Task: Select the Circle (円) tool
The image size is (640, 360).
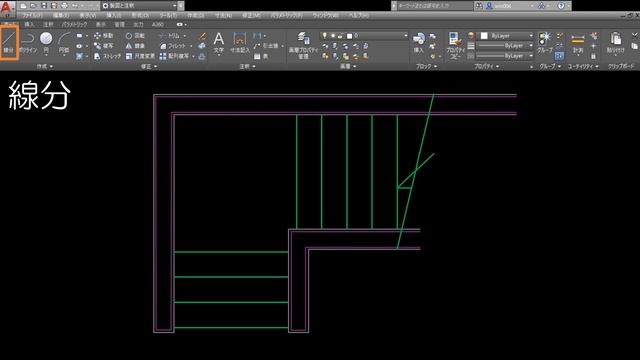Action: 46,43
